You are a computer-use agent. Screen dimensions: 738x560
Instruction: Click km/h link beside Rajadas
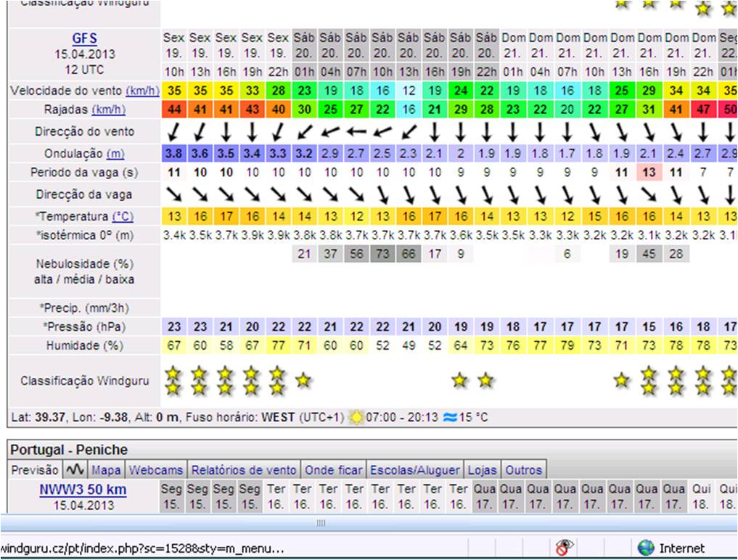(109, 110)
